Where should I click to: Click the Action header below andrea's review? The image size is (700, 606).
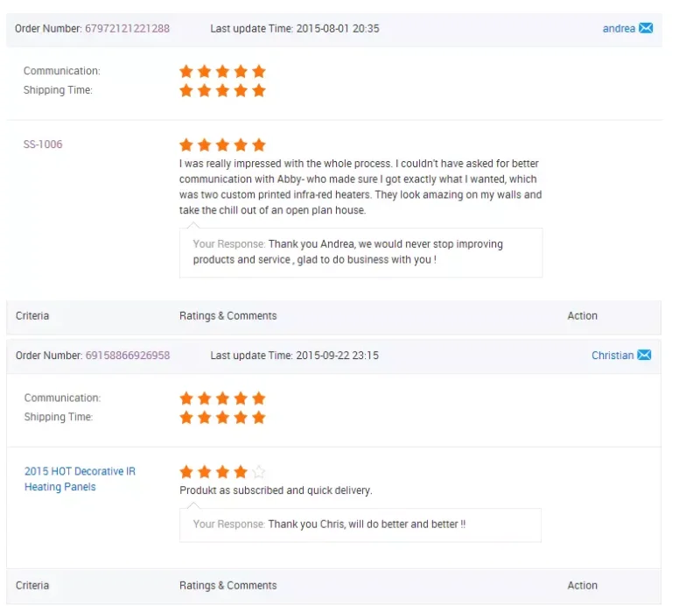point(582,316)
